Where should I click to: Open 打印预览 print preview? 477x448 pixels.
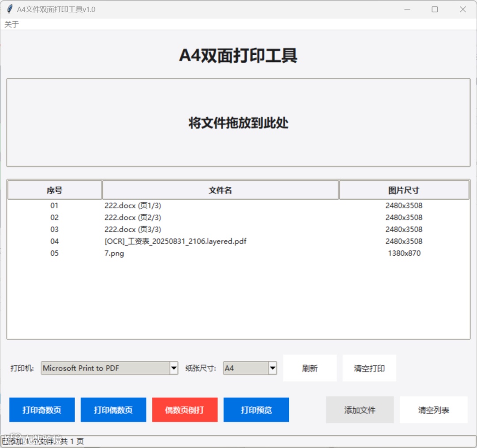coord(256,410)
